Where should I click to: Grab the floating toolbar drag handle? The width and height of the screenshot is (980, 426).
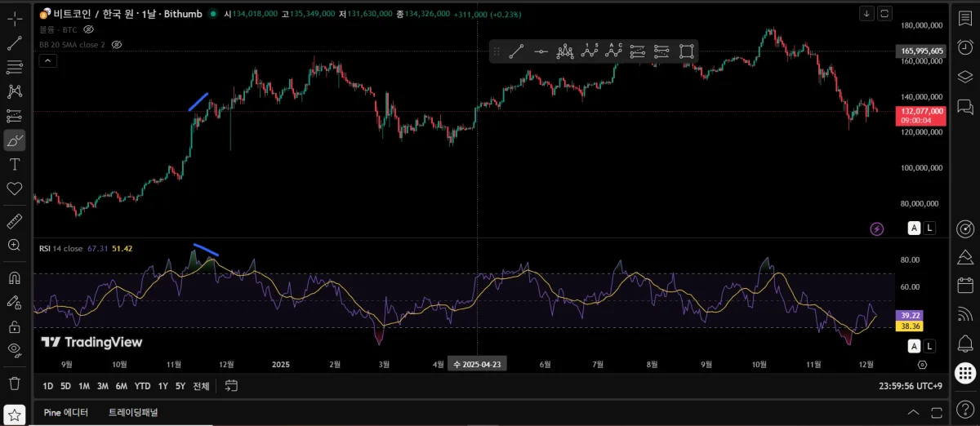pos(497,51)
